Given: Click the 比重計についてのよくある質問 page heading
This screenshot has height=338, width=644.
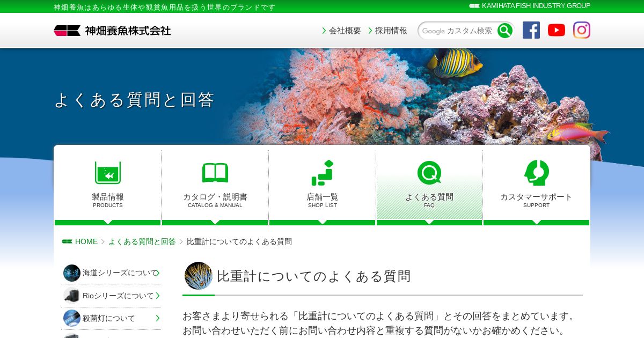Looking at the screenshot, I should (314, 276).
